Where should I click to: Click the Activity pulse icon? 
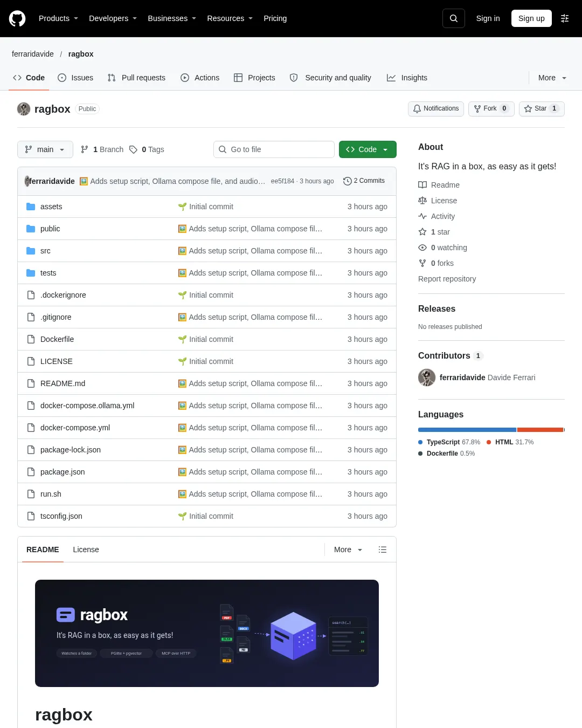[422, 216]
